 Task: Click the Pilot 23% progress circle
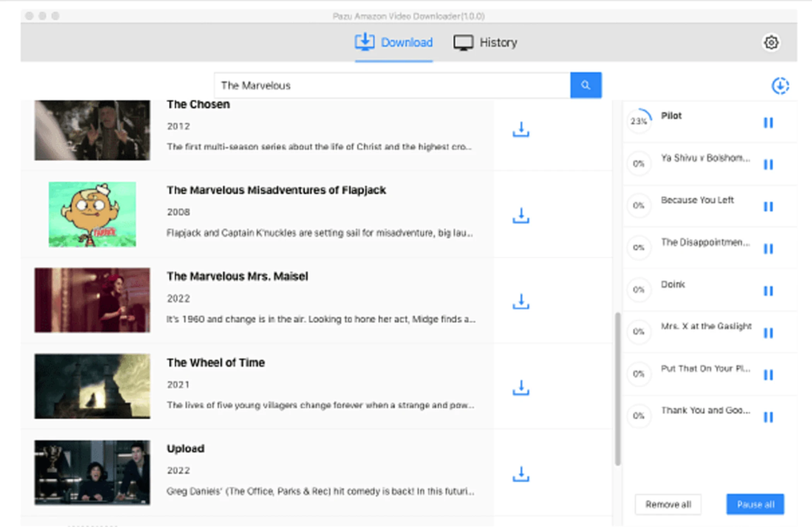pyautogui.click(x=639, y=121)
